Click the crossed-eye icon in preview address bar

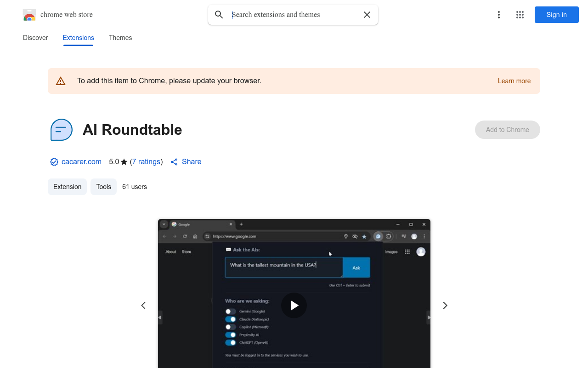(x=355, y=236)
